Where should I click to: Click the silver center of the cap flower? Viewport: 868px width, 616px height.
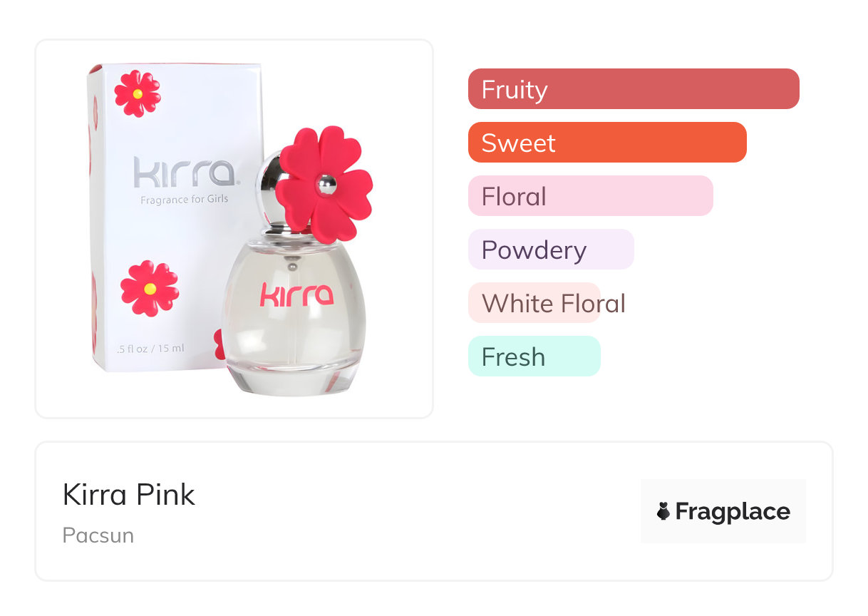(x=325, y=184)
